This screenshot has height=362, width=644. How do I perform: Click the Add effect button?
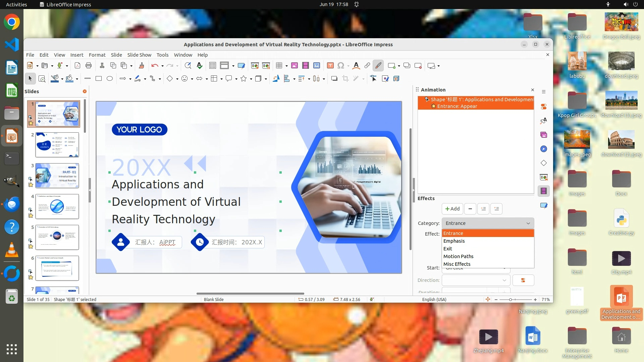tap(452, 209)
